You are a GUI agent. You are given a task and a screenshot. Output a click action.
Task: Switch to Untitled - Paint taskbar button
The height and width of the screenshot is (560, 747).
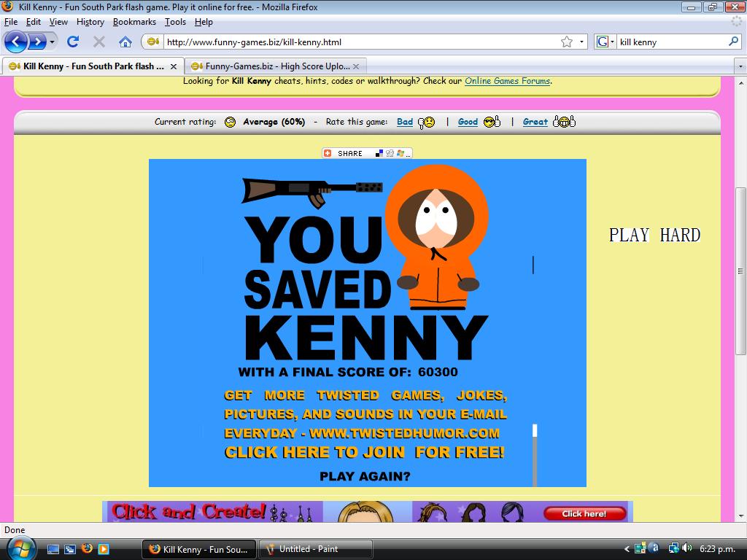315,549
